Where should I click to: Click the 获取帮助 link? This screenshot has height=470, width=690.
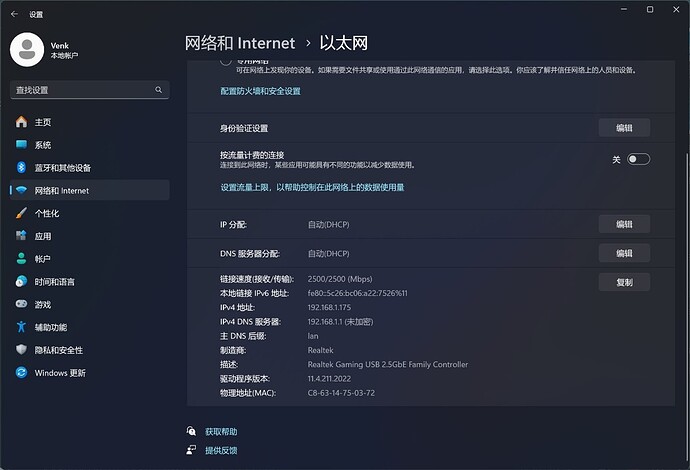click(x=221, y=432)
